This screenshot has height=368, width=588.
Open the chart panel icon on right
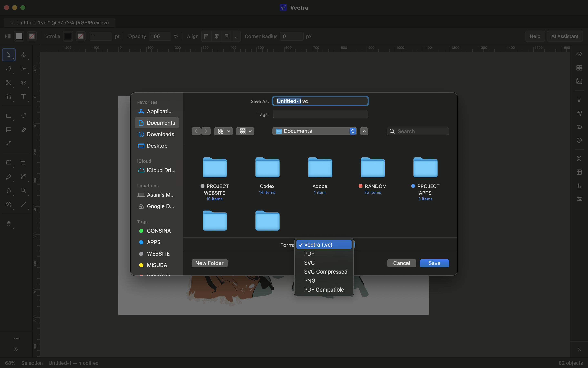pyautogui.click(x=579, y=186)
